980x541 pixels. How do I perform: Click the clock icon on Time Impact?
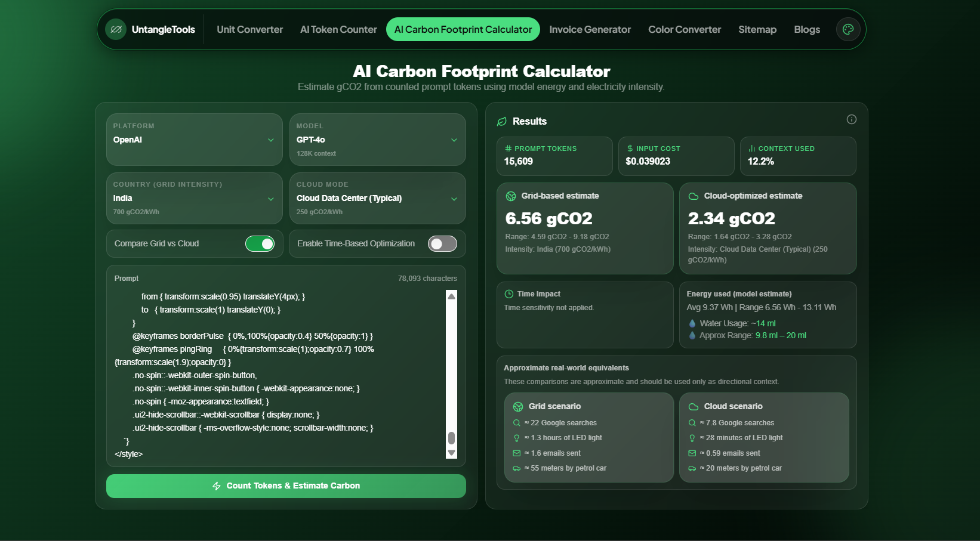pos(509,294)
